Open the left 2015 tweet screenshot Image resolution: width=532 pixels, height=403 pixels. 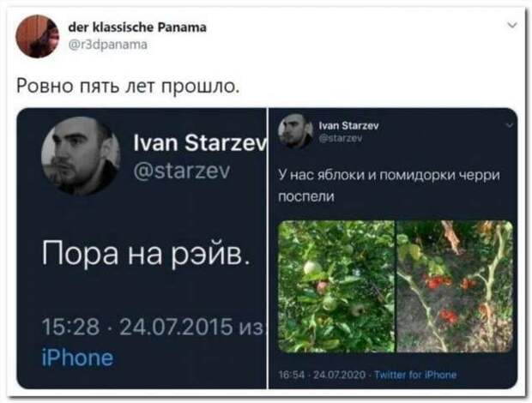(x=142, y=248)
